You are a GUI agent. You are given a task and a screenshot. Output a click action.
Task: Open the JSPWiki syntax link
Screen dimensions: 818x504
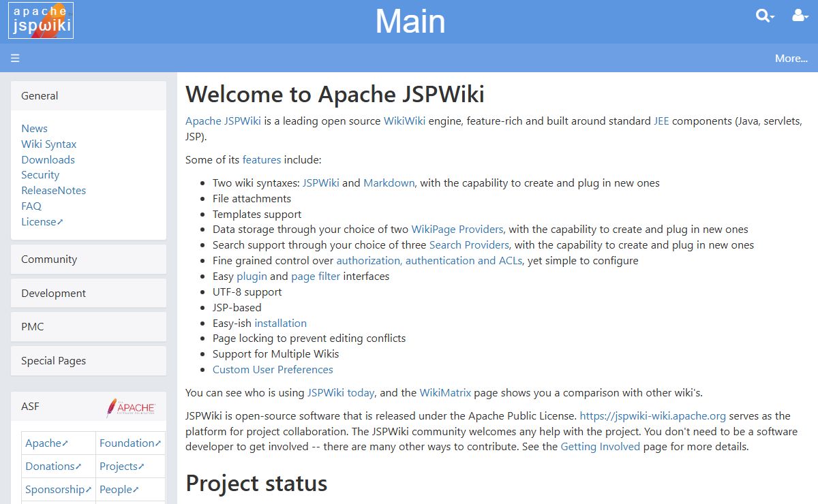pyautogui.click(x=320, y=183)
